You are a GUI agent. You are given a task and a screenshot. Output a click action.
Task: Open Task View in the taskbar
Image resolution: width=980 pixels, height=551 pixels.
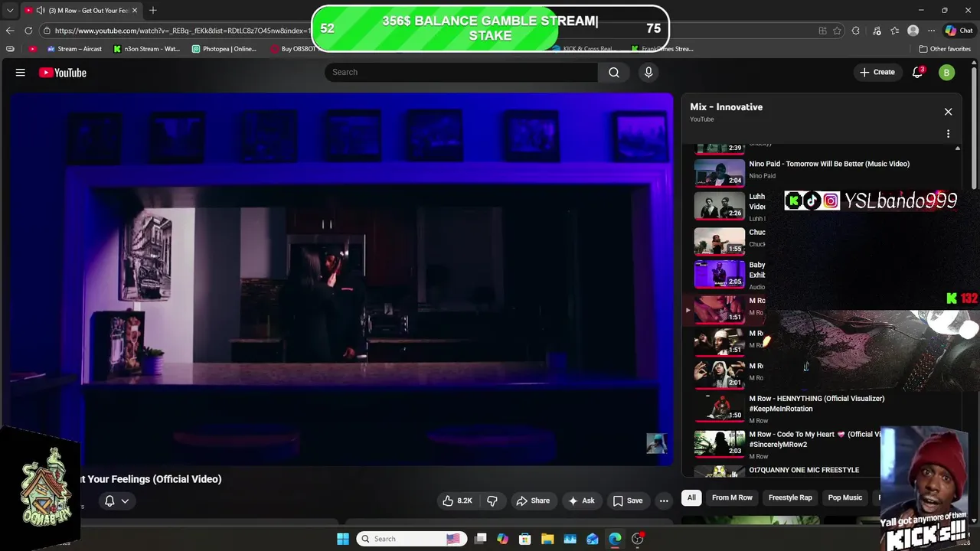tap(480, 539)
